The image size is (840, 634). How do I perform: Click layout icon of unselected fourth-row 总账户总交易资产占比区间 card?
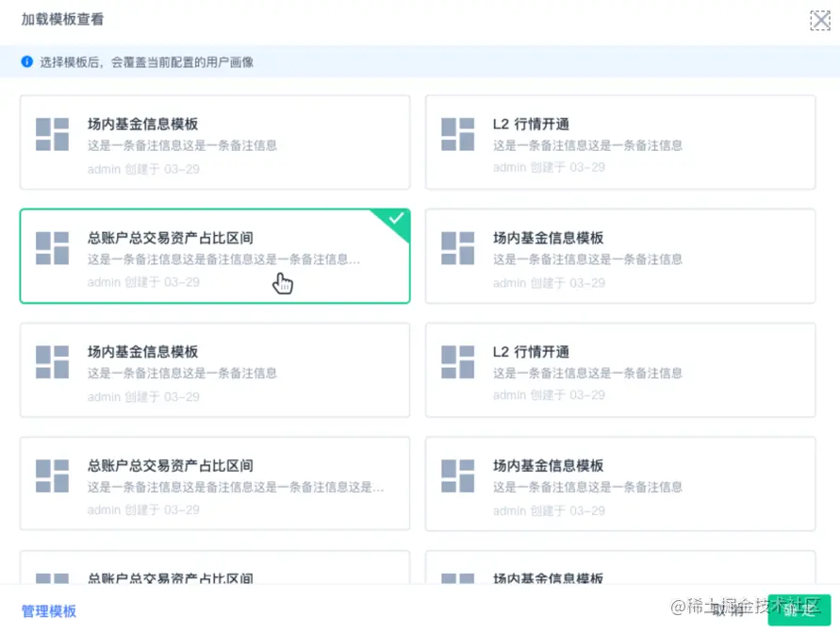click(52, 475)
